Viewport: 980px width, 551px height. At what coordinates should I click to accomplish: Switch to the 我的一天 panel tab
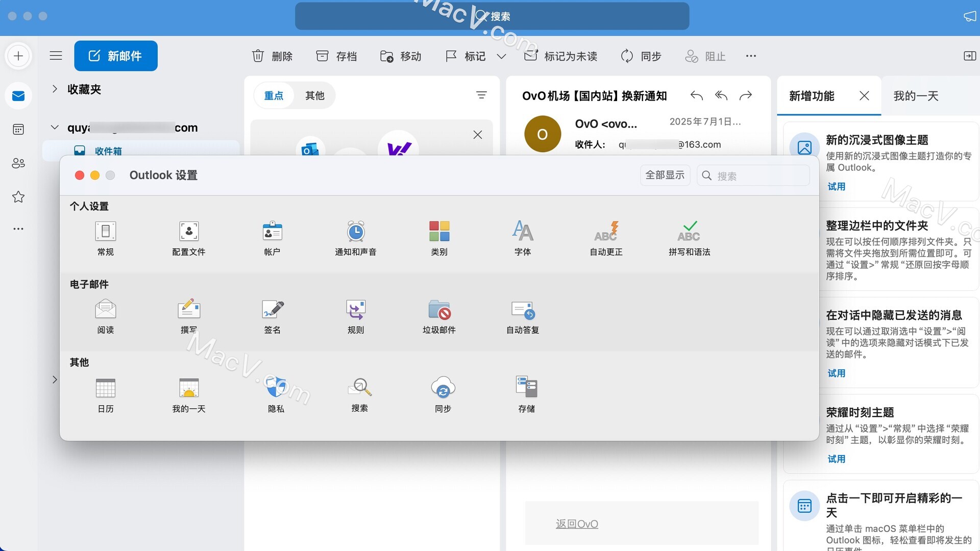click(x=916, y=95)
